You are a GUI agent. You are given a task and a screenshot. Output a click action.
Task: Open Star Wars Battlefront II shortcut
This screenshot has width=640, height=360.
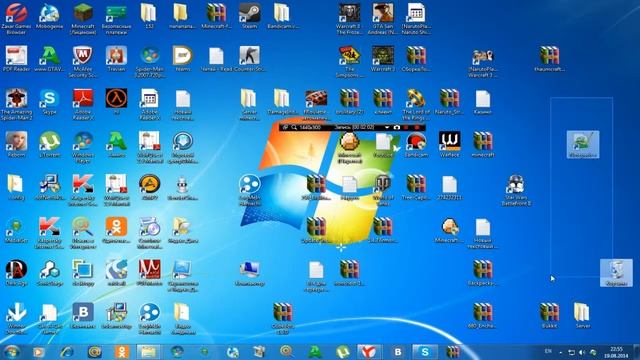516,190
